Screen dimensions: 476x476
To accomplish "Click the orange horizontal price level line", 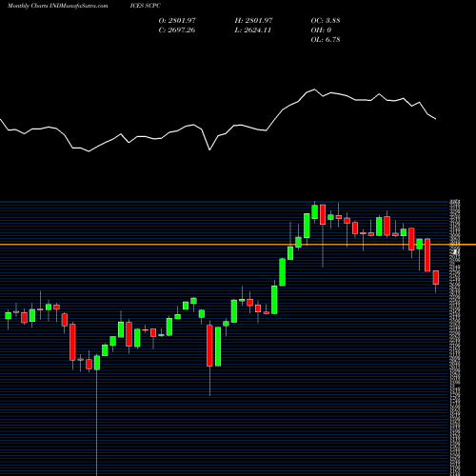I will click(x=238, y=245).
